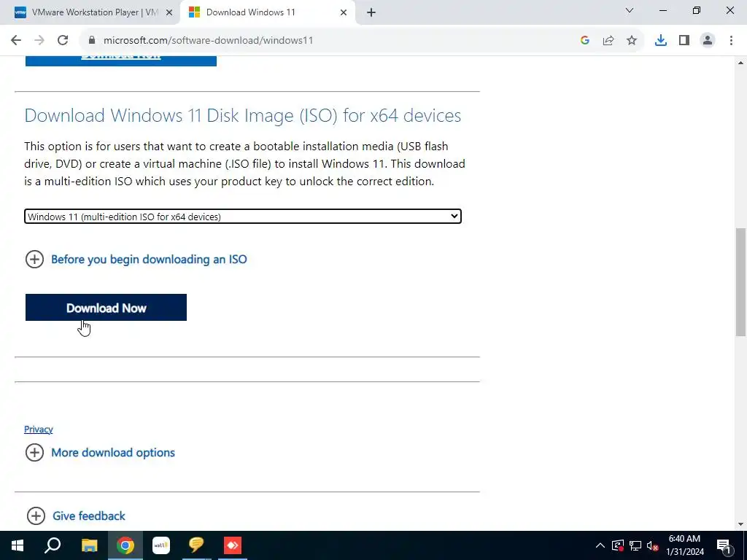Open the Privacy link
Viewport: 747px width, 560px height.
pyautogui.click(x=39, y=429)
